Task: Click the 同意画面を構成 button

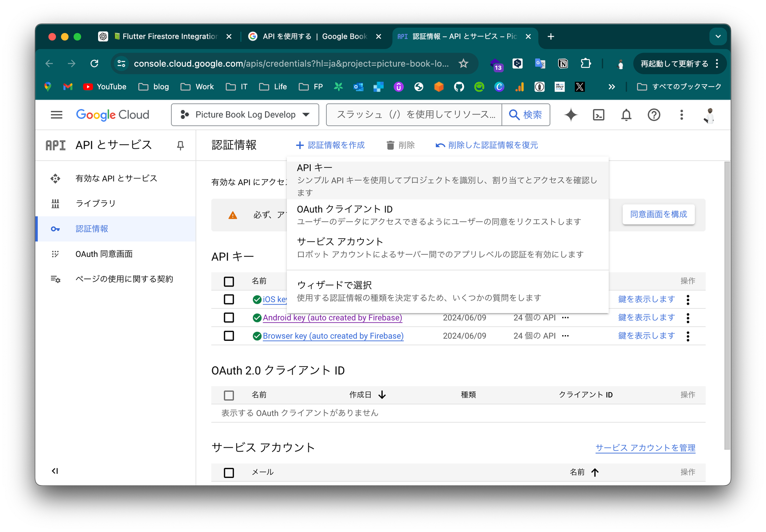Action: [x=658, y=215]
